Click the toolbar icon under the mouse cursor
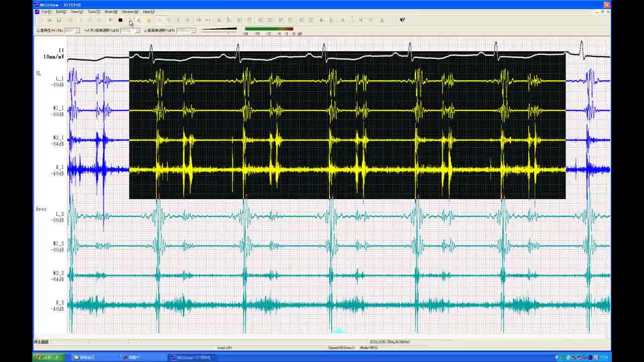The image size is (644, 362). click(x=130, y=20)
